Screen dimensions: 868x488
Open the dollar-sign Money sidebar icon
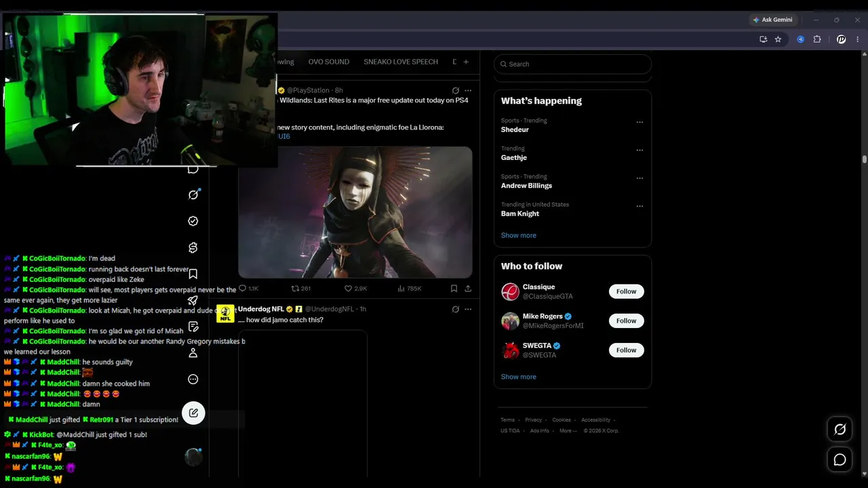(x=193, y=247)
